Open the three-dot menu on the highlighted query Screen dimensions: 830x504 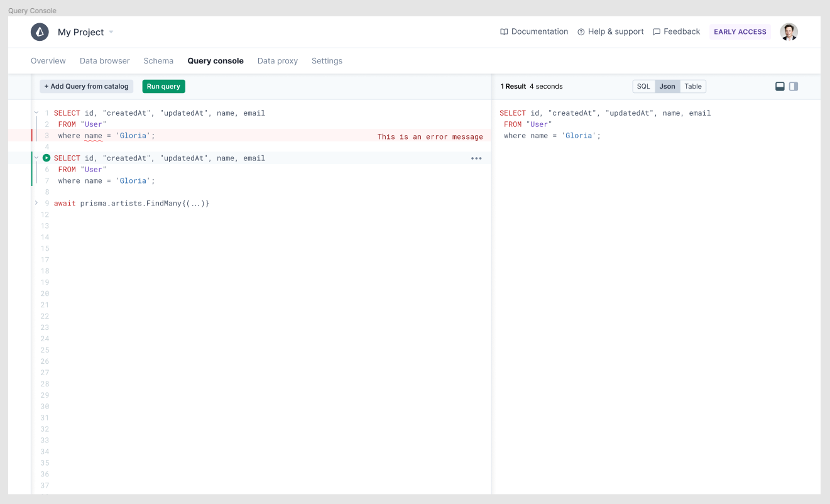click(476, 158)
